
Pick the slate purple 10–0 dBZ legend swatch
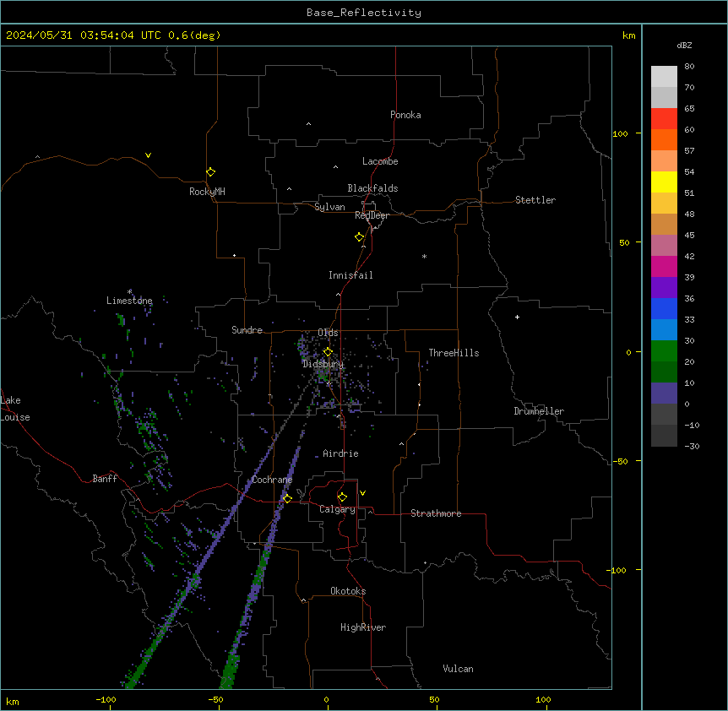coord(664,393)
